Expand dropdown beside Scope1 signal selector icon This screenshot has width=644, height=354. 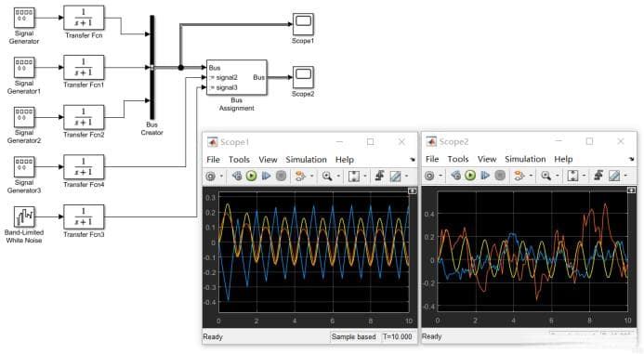311,177
